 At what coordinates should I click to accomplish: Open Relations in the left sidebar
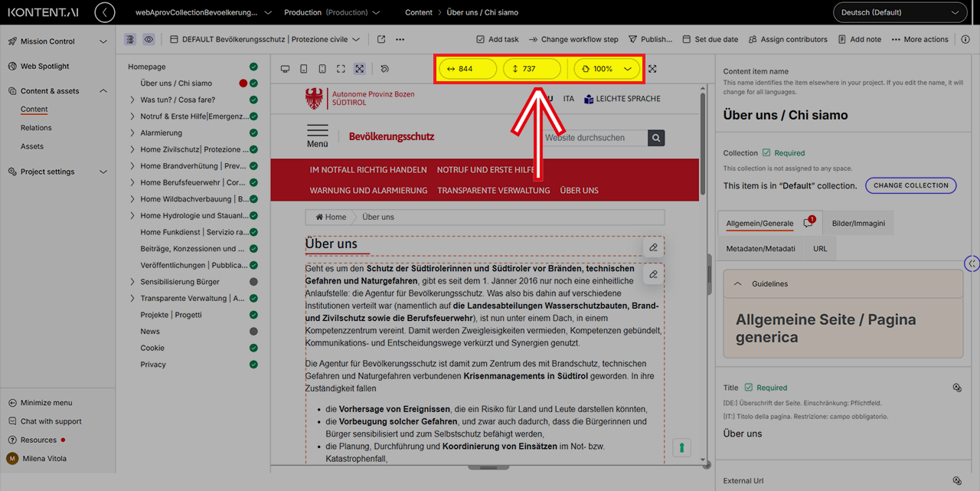point(36,128)
